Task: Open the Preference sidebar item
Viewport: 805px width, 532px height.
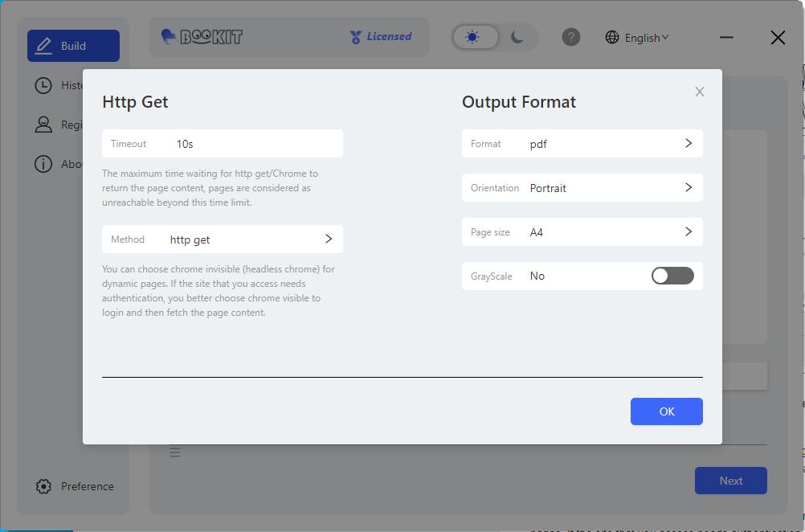Action: (75, 486)
